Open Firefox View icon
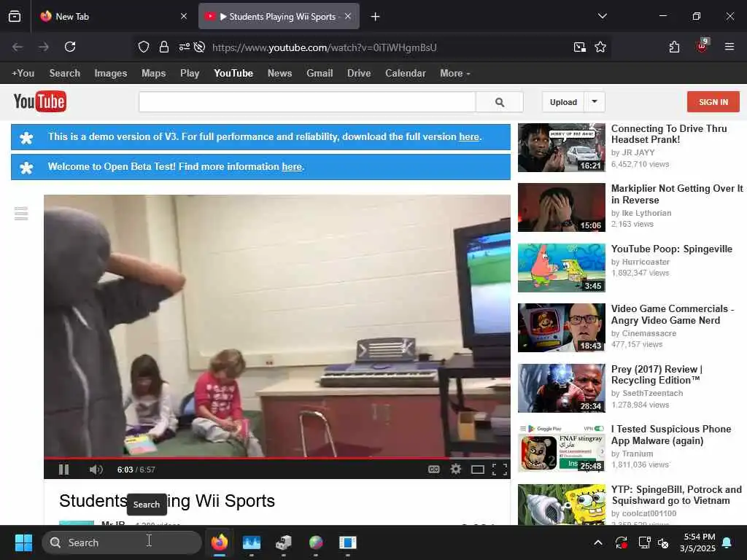 pyautogui.click(x=15, y=16)
